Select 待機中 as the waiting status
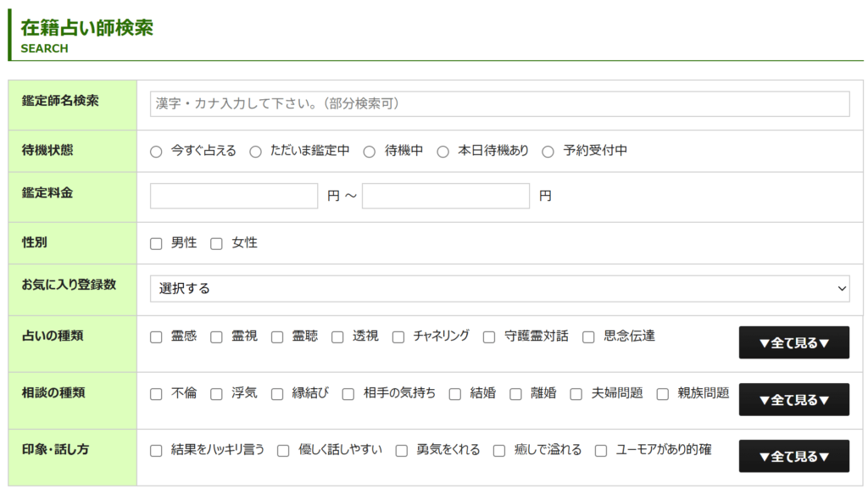This screenshot has height=489, width=868. pyautogui.click(x=370, y=151)
